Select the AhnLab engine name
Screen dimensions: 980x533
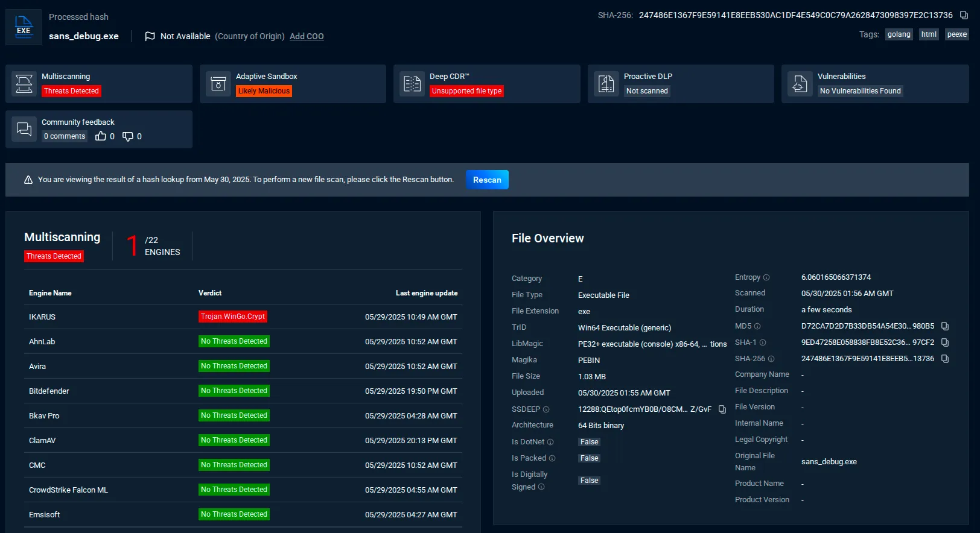pos(42,342)
